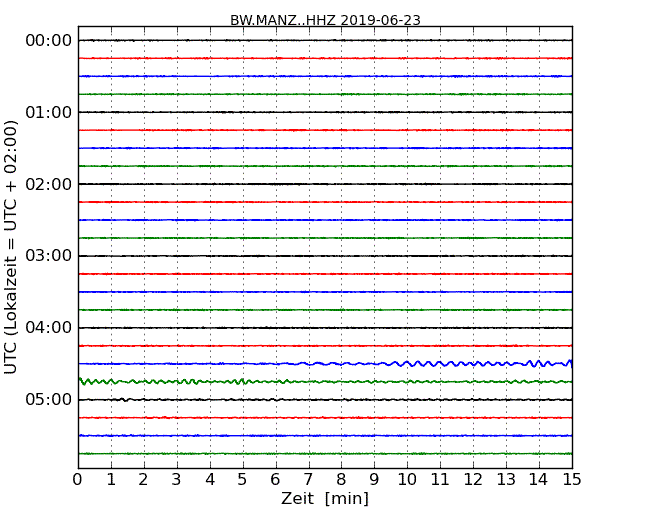Click the UTC Lokalzeit y-axis label
Viewport: 650px width, 520px height.
[x=11, y=247]
